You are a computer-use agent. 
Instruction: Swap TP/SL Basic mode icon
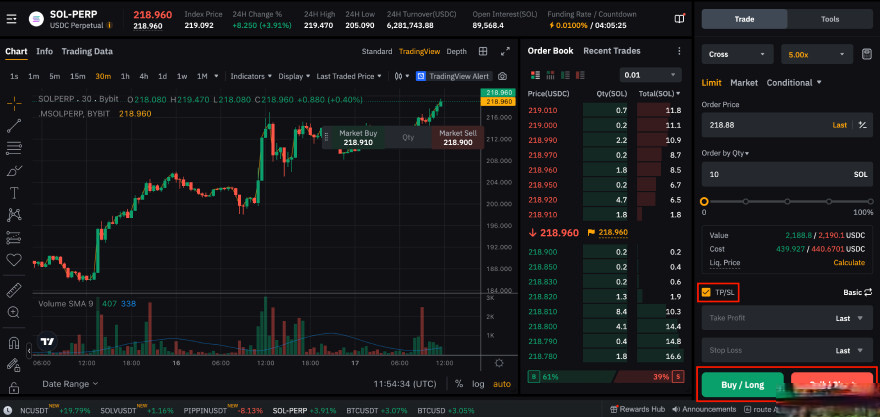click(x=868, y=292)
